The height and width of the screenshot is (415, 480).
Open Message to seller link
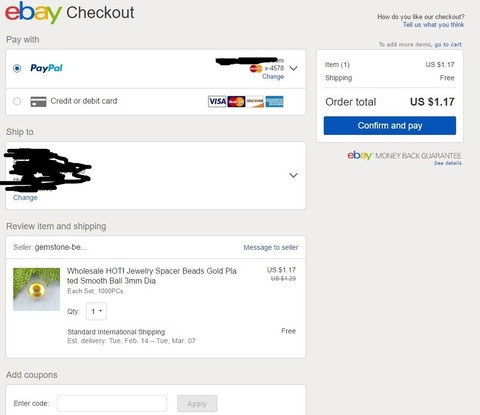point(271,247)
